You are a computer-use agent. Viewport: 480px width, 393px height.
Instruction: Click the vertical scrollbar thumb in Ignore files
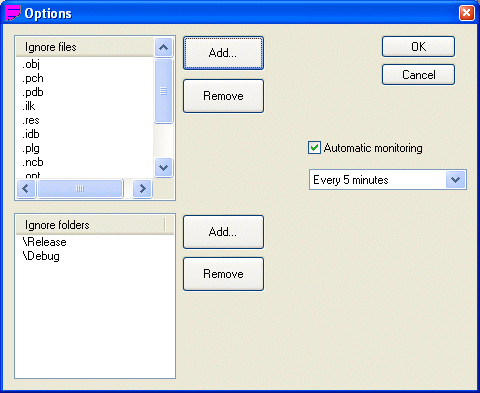[163, 91]
